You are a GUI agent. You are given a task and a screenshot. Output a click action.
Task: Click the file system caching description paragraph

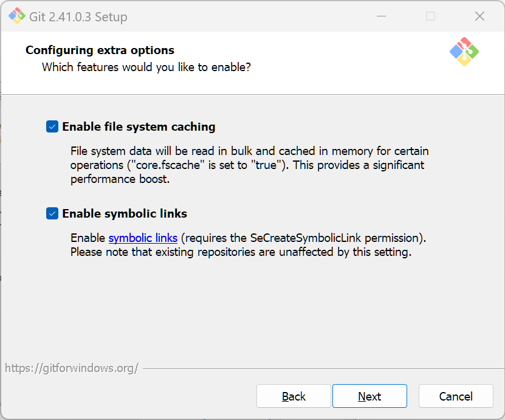coord(249,165)
